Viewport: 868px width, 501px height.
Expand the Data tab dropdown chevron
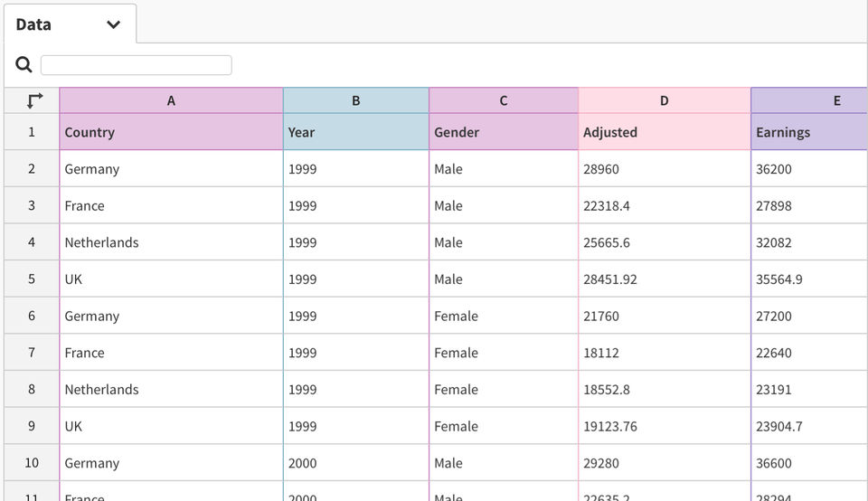114,24
